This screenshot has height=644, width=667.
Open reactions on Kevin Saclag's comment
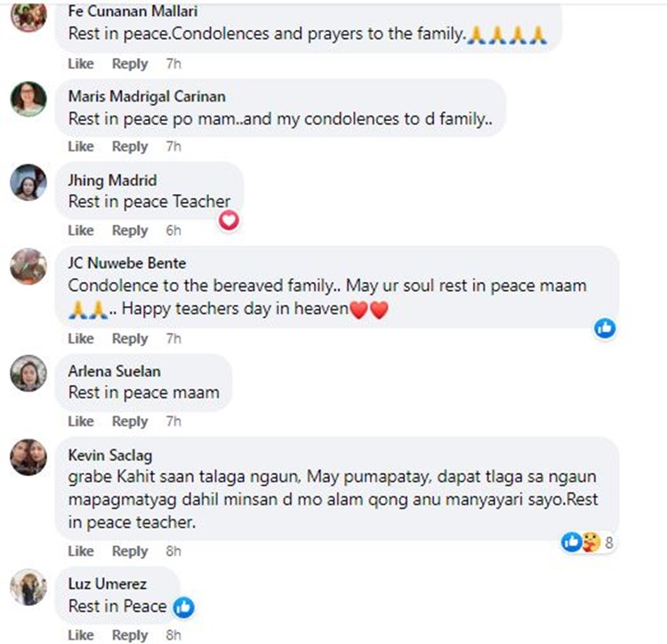pyautogui.click(x=588, y=541)
